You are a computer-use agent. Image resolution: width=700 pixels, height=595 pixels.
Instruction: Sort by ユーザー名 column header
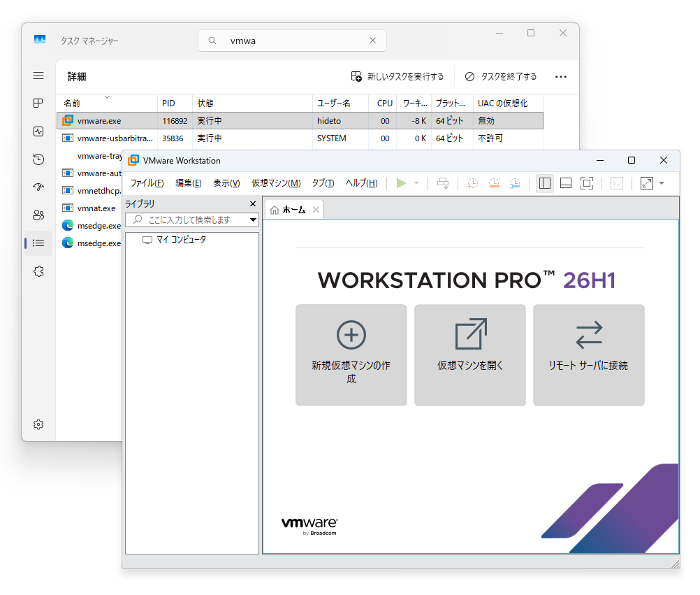tap(340, 103)
